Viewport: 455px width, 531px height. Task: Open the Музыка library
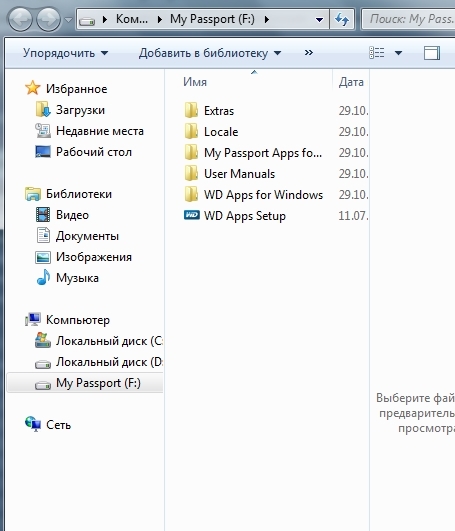78,278
